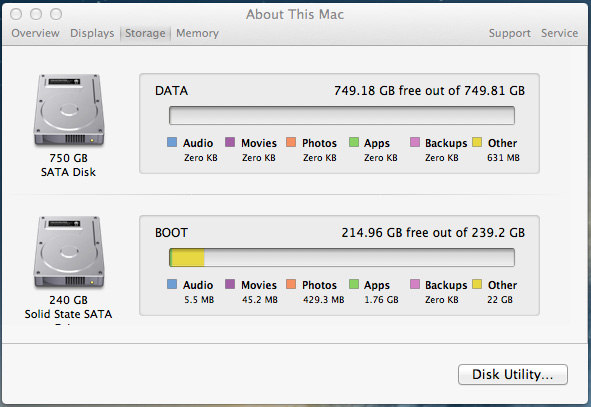Image resolution: width=591 pixels, height=407 pixels.
Task: Click the blue Audio swatch under BOOT
Action: click(x=172, y=284)
